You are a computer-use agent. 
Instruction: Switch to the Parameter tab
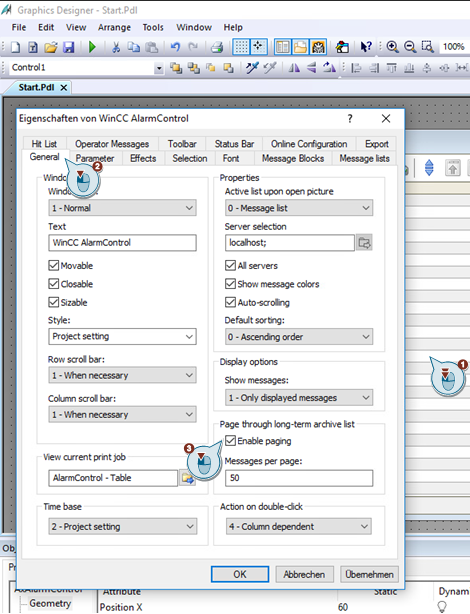pos(95,158)
